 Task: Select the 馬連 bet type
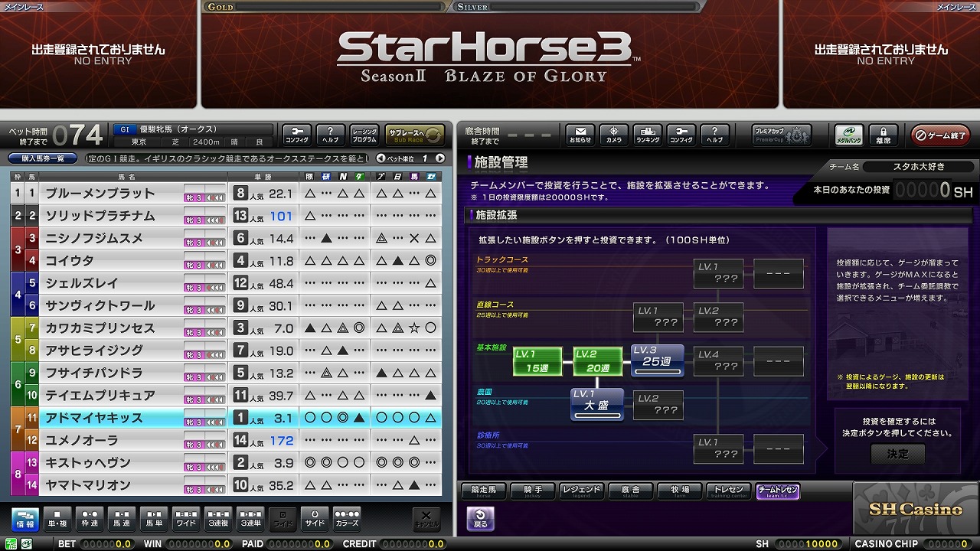pos(122,519)
